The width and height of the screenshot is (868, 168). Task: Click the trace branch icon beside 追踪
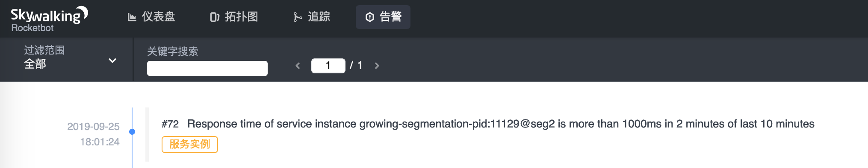tap(298, 17)
